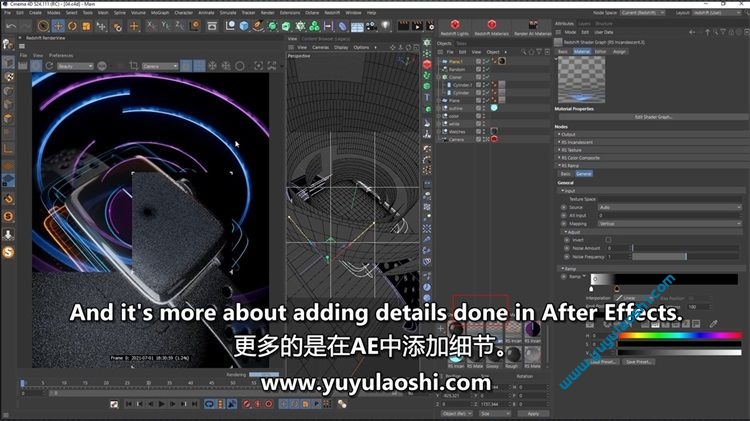
Task: Toggle the Invert checkbox
Action: click(608, 240)
